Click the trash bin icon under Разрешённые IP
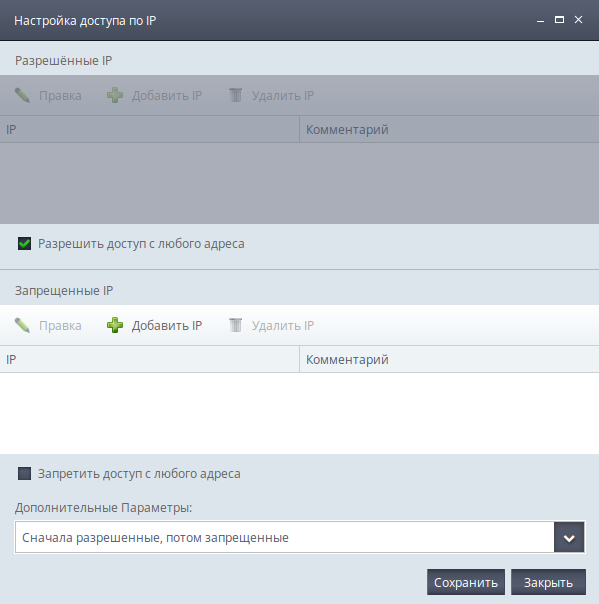599x604 pixels. click(x=235, y=95)
